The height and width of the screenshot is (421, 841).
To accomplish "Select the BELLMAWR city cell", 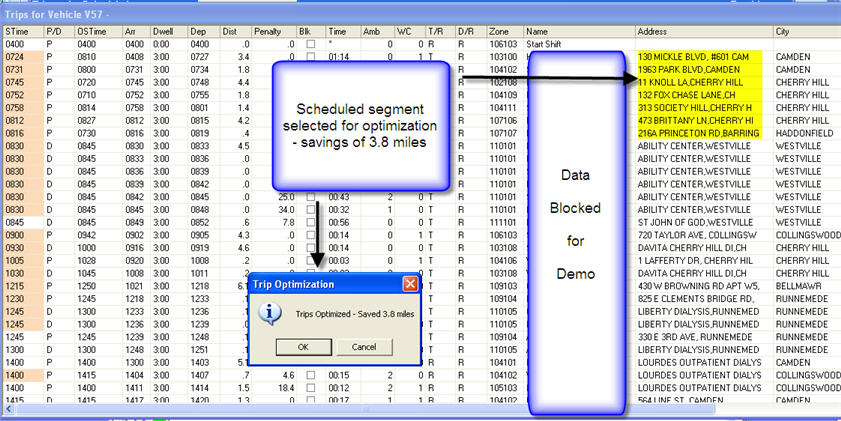I will pos(807,286).
